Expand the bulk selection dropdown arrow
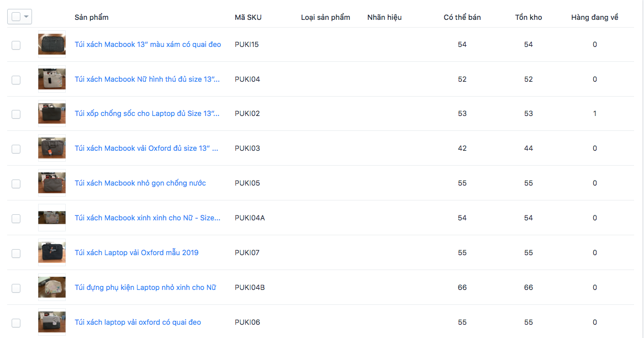The height and width of the screenshot is (338, 644). (26, 17)
